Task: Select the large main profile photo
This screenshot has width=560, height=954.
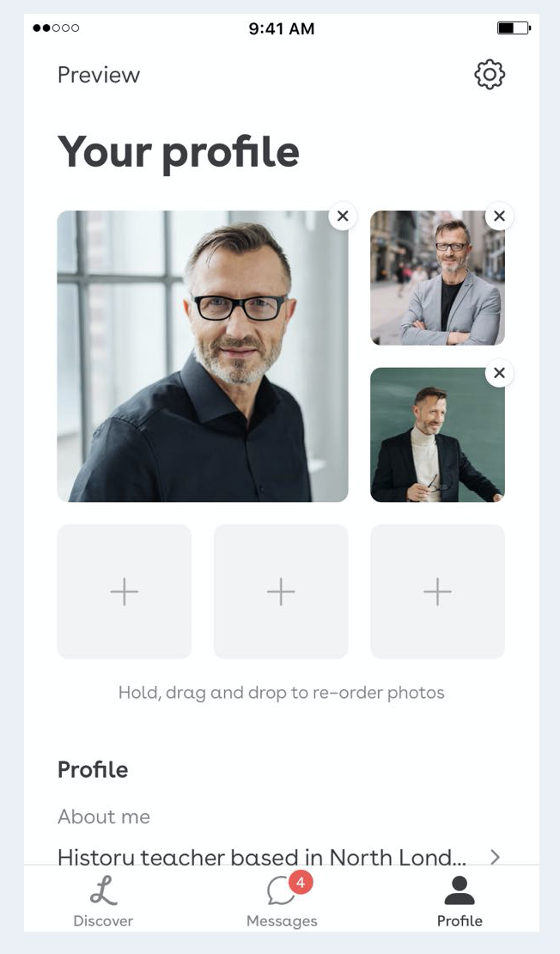Action: (203, 356)
